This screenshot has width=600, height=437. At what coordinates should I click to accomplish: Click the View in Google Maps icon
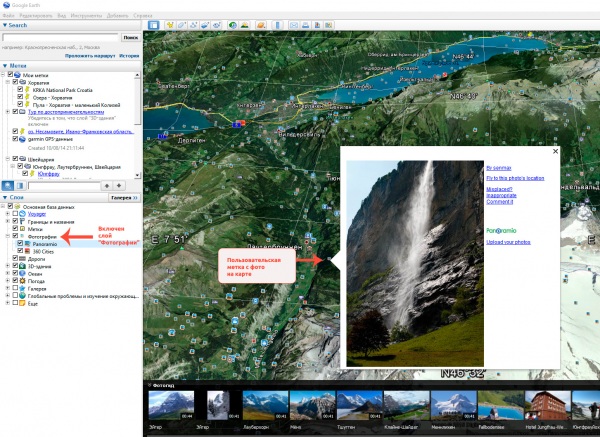tap(329, 25)
